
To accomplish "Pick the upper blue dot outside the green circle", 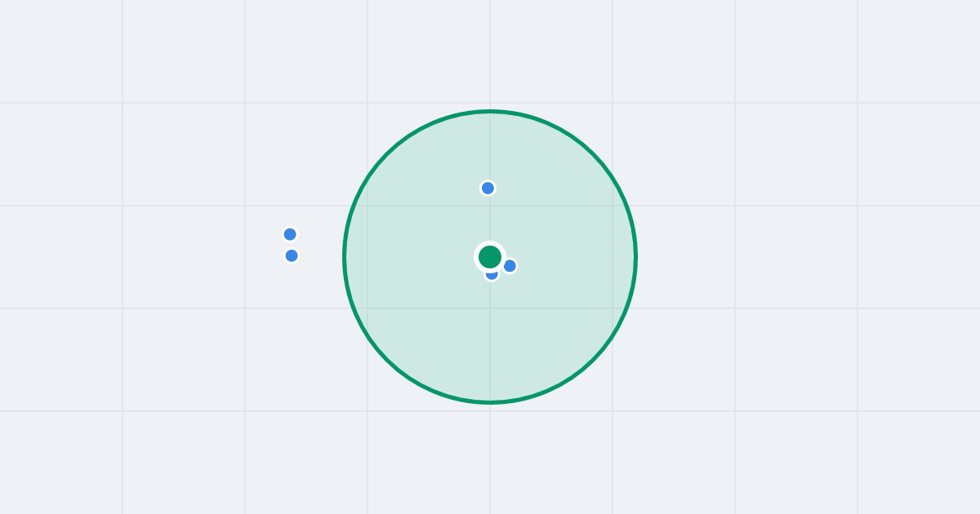I will [290, 234].
